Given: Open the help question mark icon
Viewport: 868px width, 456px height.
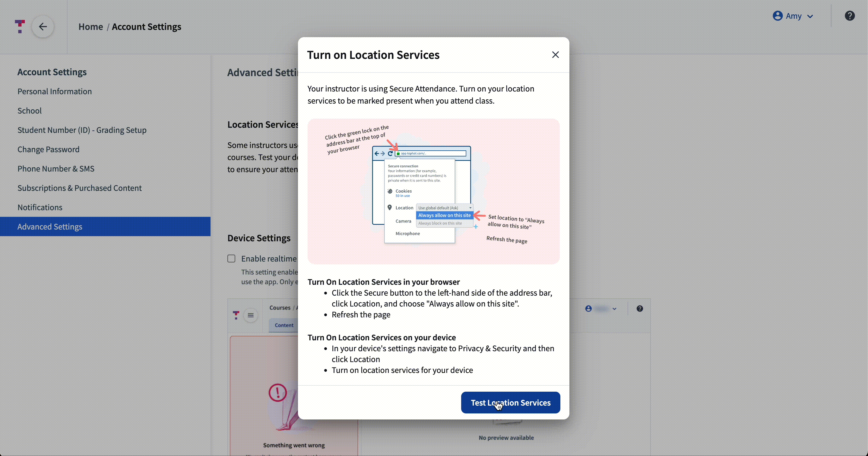Looking at the screenshot, I should point(850,16).
